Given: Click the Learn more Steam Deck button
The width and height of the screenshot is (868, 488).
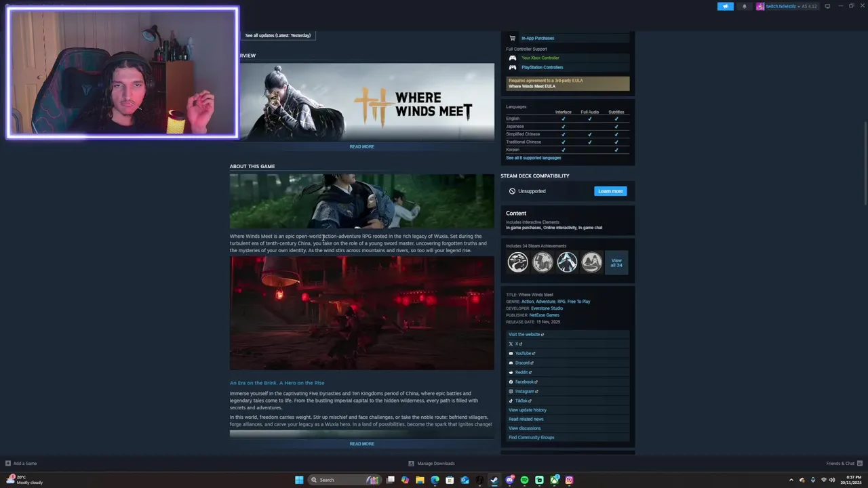Looking at the screenshot, I should (610, 191).
